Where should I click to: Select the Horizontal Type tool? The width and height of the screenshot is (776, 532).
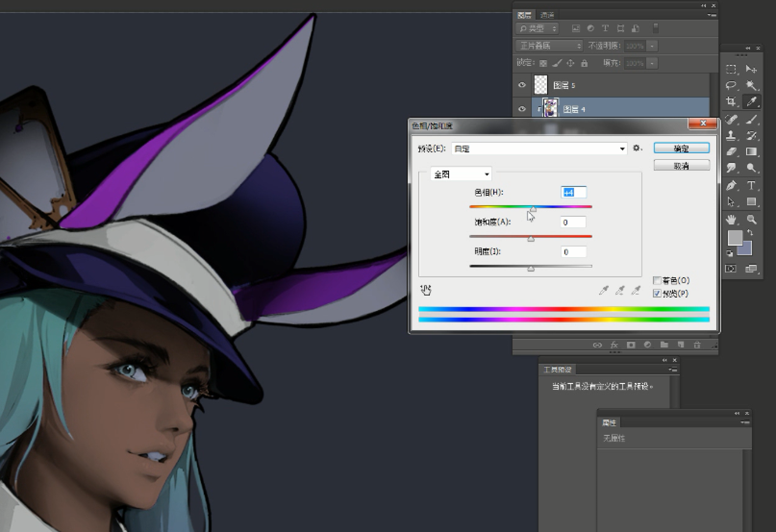[x=751, y=186]
